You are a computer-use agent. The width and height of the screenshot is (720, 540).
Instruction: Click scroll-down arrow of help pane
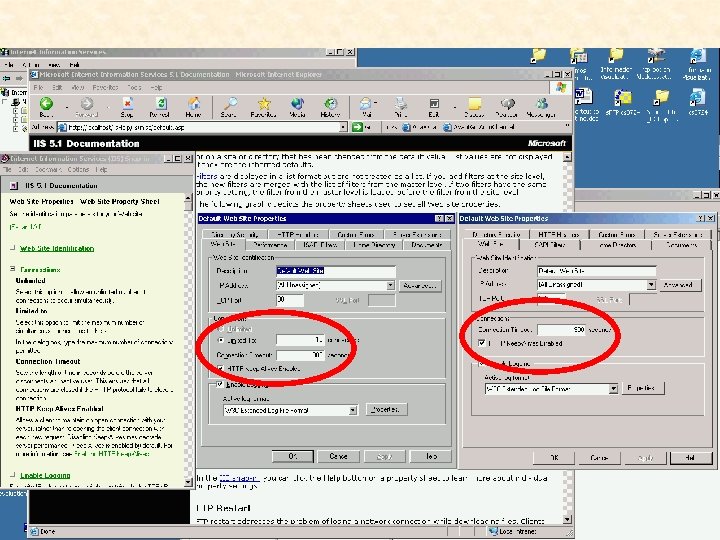coord(188,482)
